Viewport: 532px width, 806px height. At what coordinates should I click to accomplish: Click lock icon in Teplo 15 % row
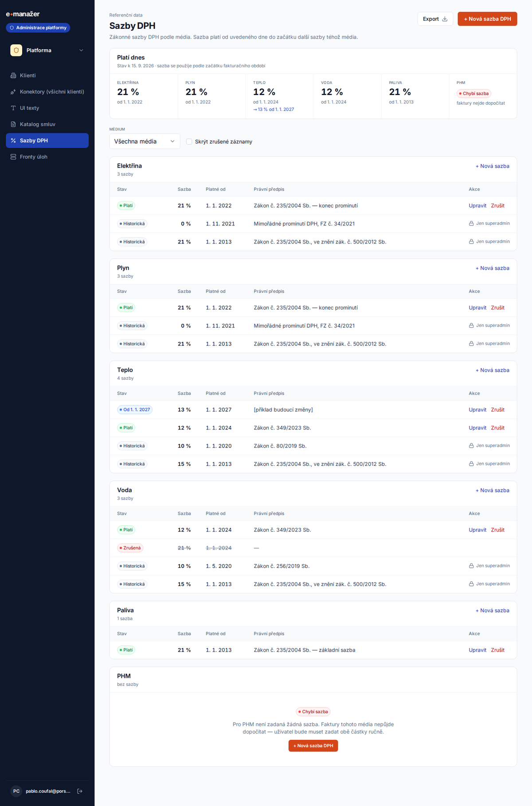point(471,464)
